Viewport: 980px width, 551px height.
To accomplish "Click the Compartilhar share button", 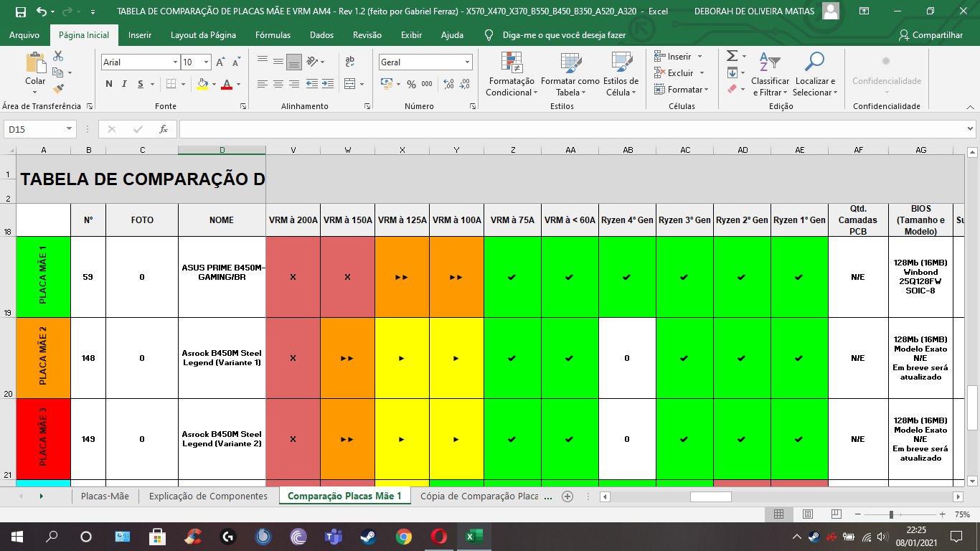I will tap(931, 35).
